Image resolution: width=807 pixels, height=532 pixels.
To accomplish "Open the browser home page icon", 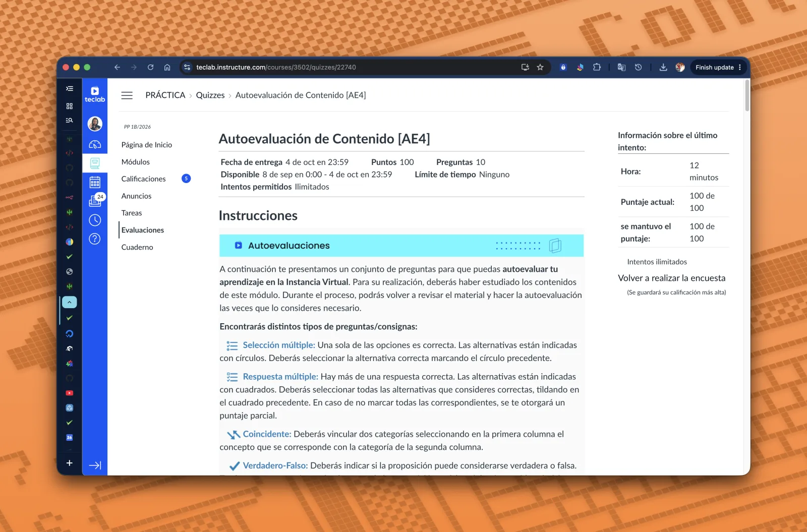I will pos(167,67).
